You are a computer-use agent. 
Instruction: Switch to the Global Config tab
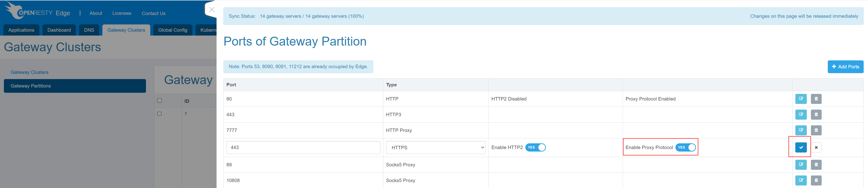pos(172,30)
